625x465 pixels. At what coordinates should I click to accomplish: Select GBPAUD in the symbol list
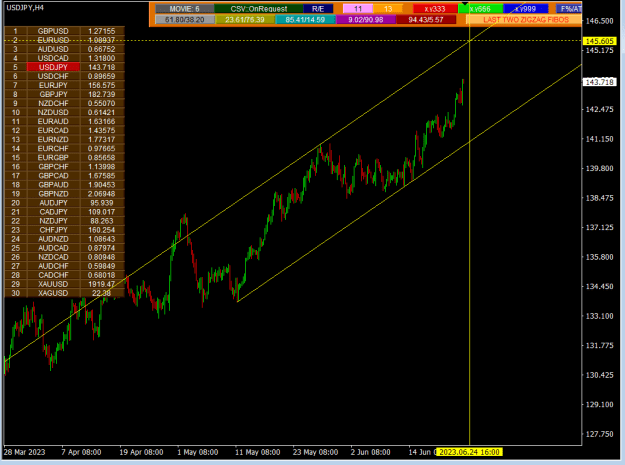(x=53, y=184)
